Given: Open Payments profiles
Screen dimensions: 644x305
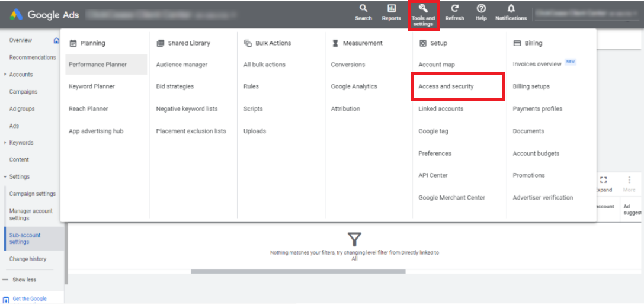Looking at the screenshot, I should (x=537, y=109).
